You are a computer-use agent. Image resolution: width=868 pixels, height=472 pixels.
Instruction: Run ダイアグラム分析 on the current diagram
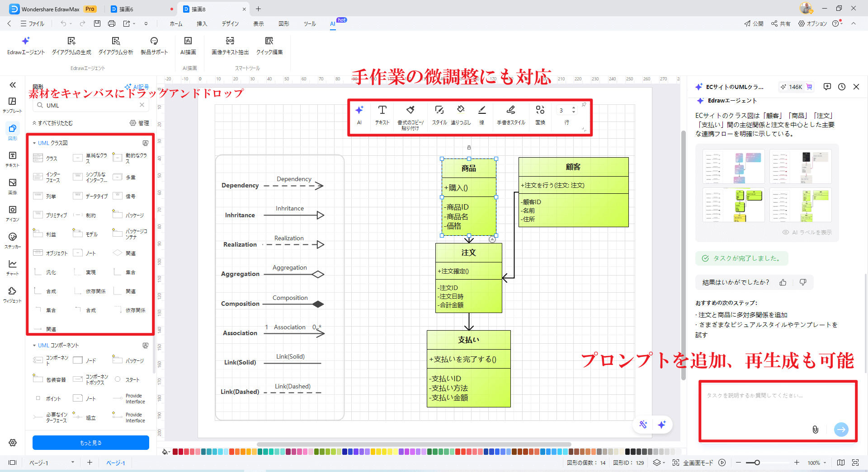coord(115,45)
